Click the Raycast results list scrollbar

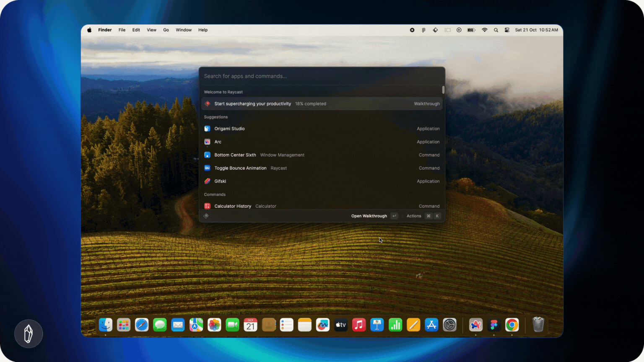click(443, 90)
